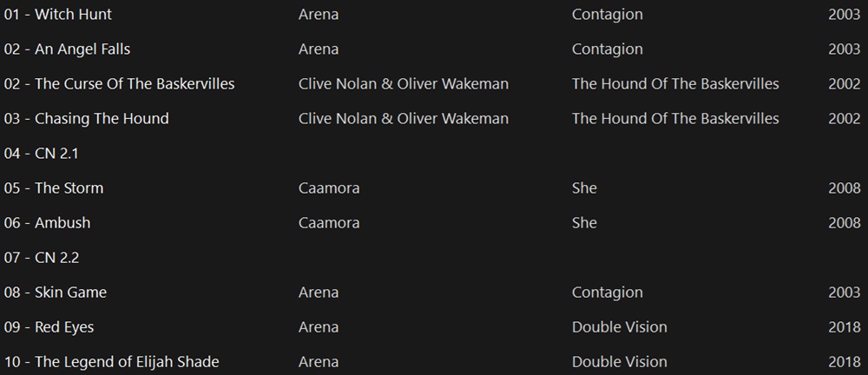
Task: Click Caamora artist on The Storm row
Action: [x=329, y=188]
